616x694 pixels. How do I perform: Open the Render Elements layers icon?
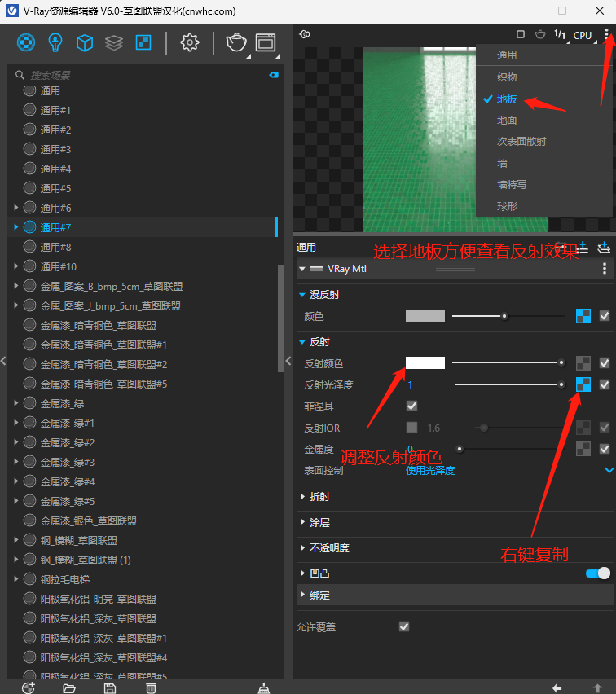[114, 42]
